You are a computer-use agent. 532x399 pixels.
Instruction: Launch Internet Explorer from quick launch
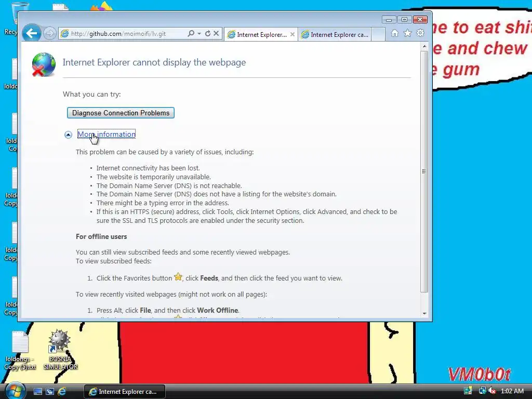(x=62, y=392)
